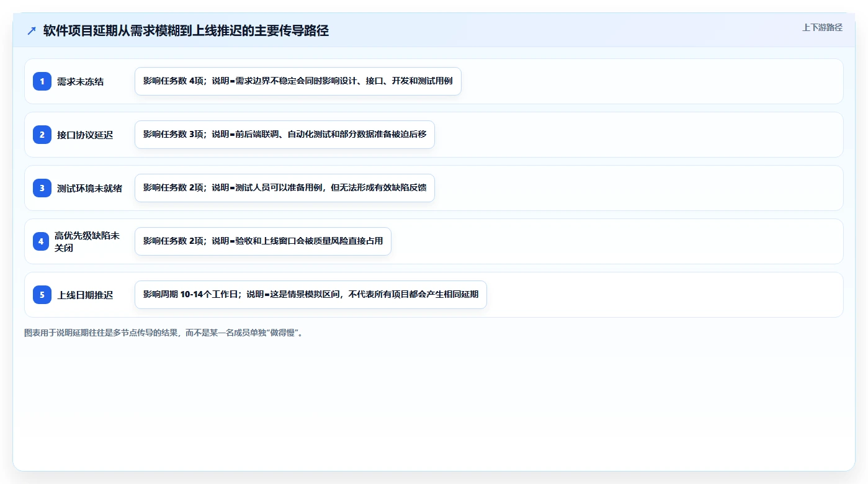Click the 上线日期推迟 step label

pyautogui.click(x=85, y=295)
